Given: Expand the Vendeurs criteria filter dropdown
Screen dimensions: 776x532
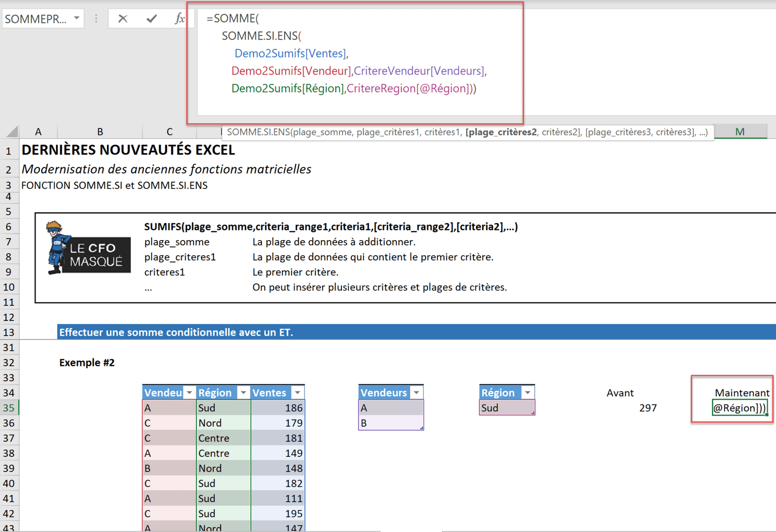Looking at the screenshot, I should coord(417,393).
